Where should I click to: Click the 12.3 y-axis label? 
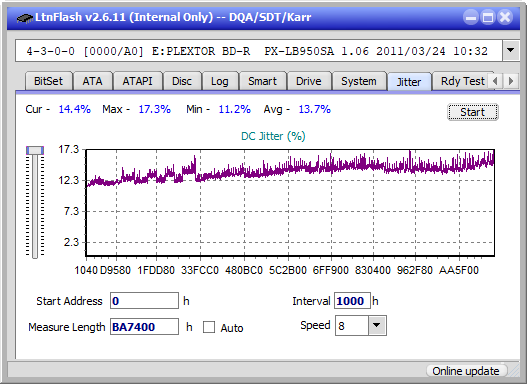[69, 180]
